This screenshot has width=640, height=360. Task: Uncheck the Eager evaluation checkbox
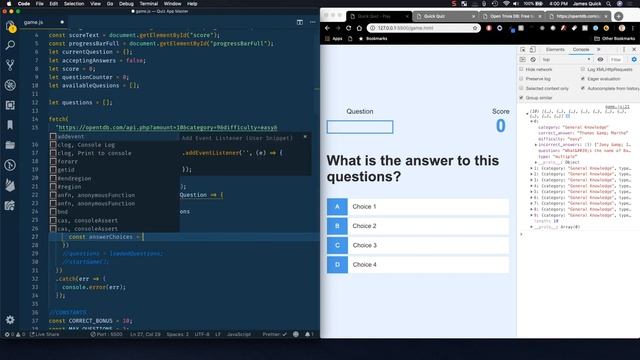(x=582, y=78)
